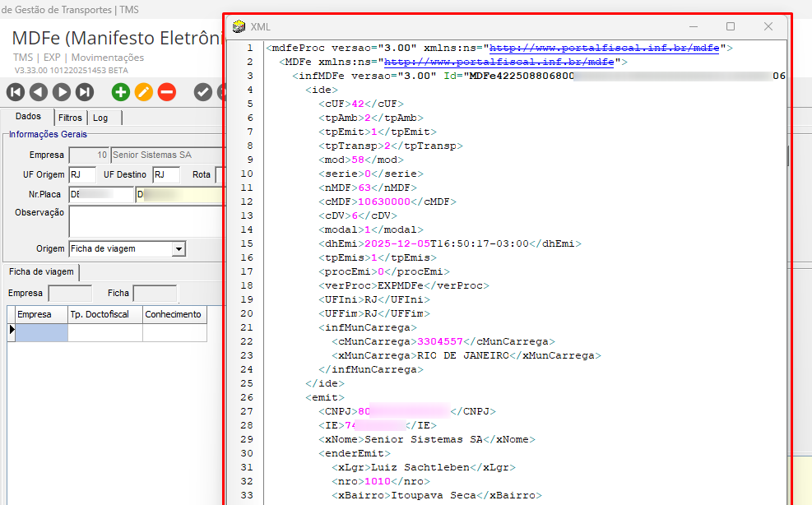812x505 pixels.
Task: Confirm with the gray checkmark icon
Action: click(203, 92)
